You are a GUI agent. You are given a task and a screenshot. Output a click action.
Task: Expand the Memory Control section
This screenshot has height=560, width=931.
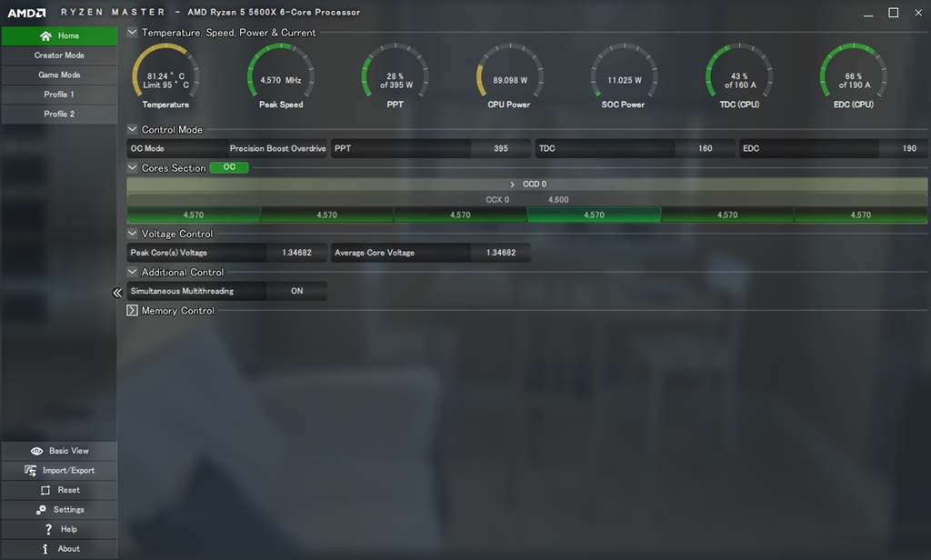click(133, 310)
